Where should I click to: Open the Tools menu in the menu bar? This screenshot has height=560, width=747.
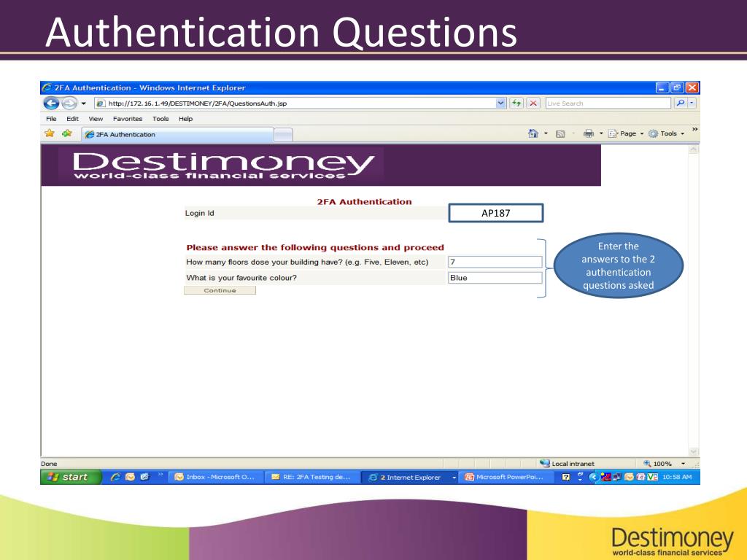pos(160,119)
